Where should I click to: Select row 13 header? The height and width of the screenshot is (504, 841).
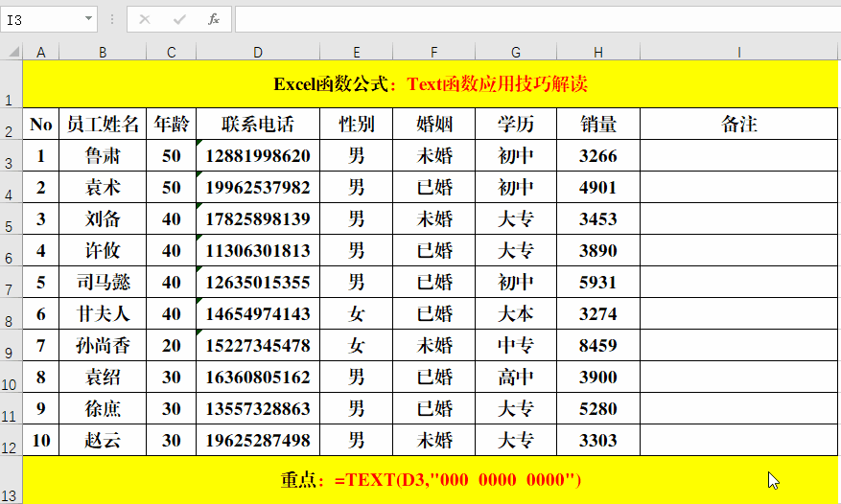(11, 480)
